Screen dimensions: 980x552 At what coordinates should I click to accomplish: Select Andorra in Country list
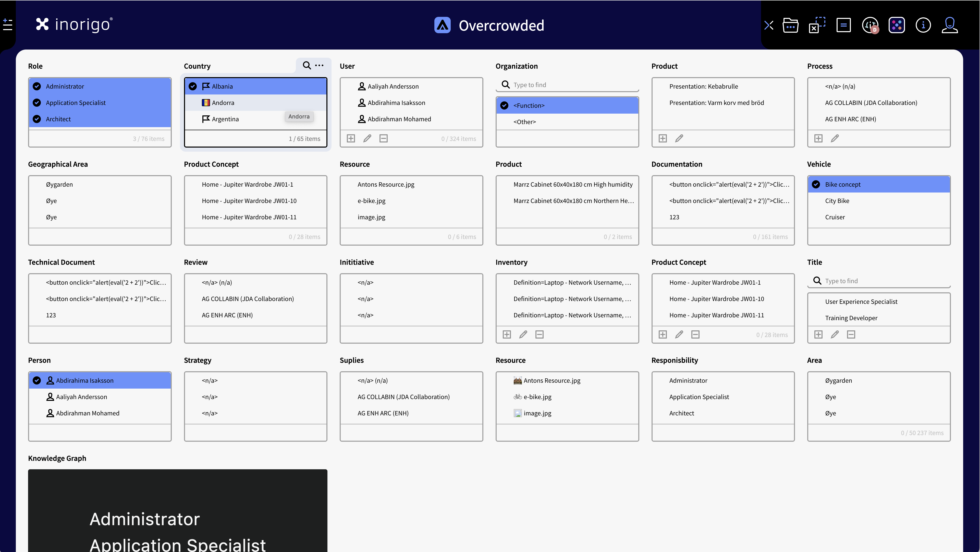(x=223, y=103)
